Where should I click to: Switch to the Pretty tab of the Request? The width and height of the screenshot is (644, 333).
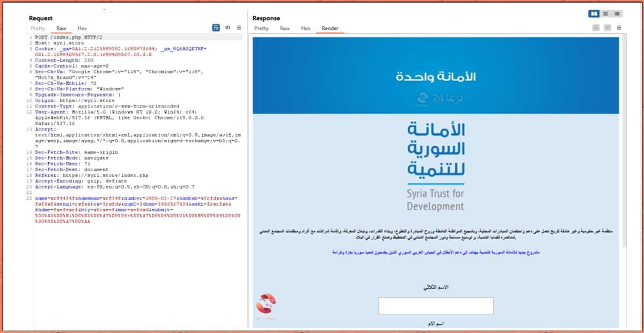38,28
